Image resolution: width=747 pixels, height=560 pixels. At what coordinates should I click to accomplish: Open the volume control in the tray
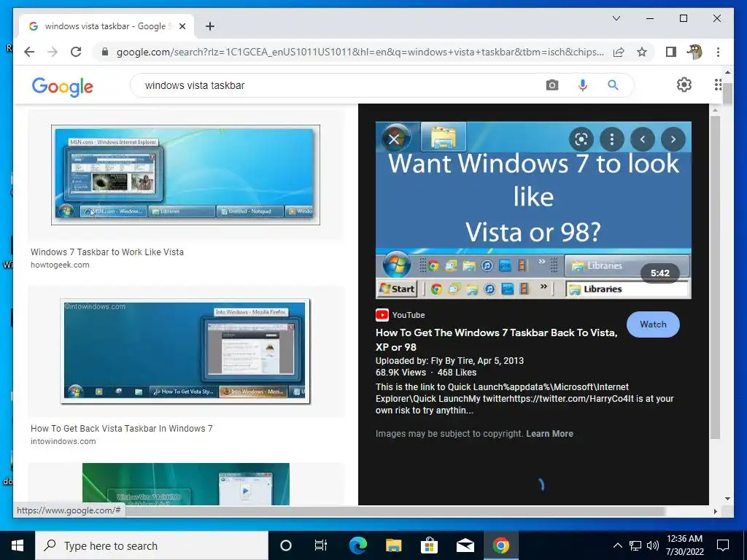653,545
